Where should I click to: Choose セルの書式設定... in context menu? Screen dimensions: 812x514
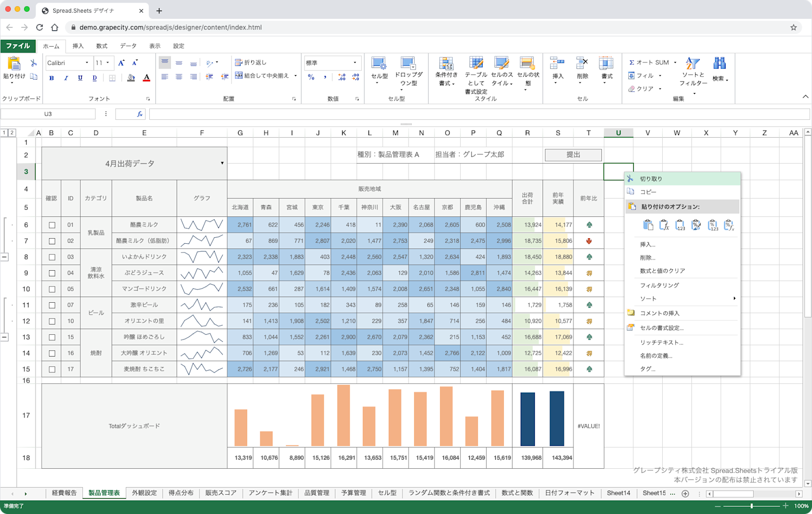(682, 328)
